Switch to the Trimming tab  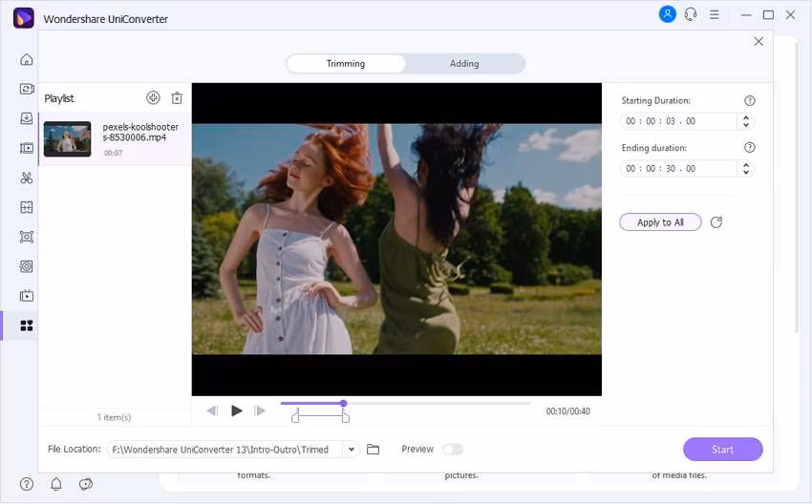(346, 64)
